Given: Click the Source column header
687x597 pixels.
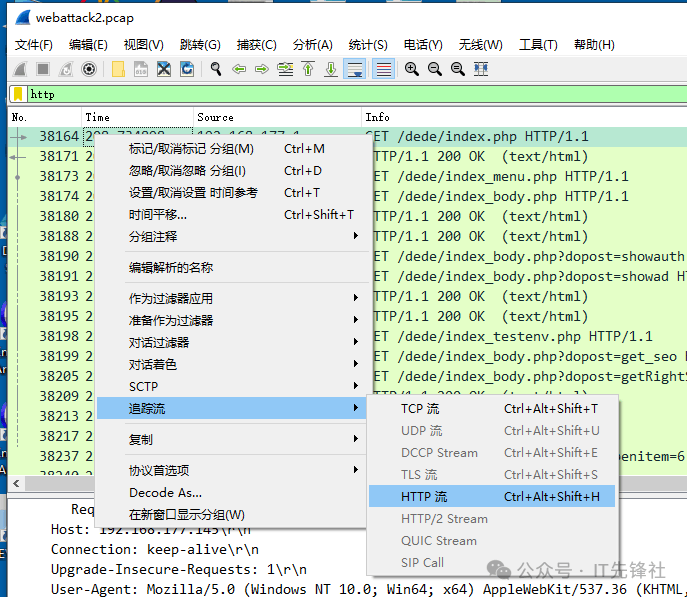Looking at the screenshot, I should (215, 117).
